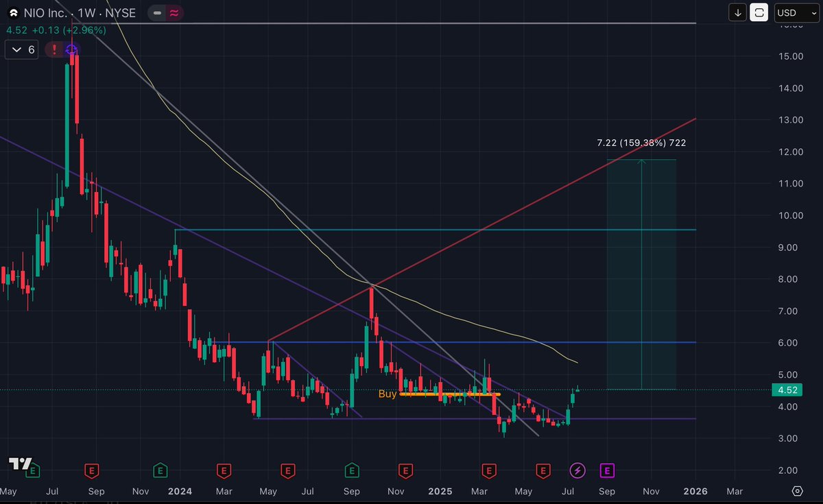Viewport: 823px width, 504px height.
Task: Click the 4.52 +0.13 (+2.96%) quote text
Action: (56, 30)
